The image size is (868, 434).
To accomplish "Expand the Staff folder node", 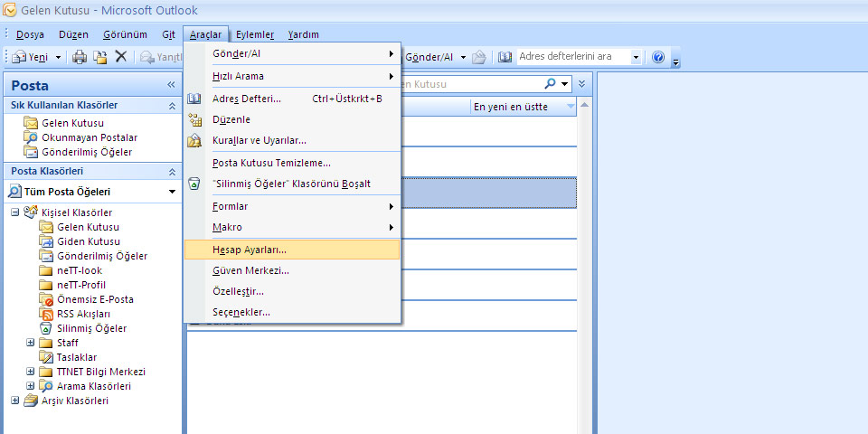I will click(x=31, y=343).
